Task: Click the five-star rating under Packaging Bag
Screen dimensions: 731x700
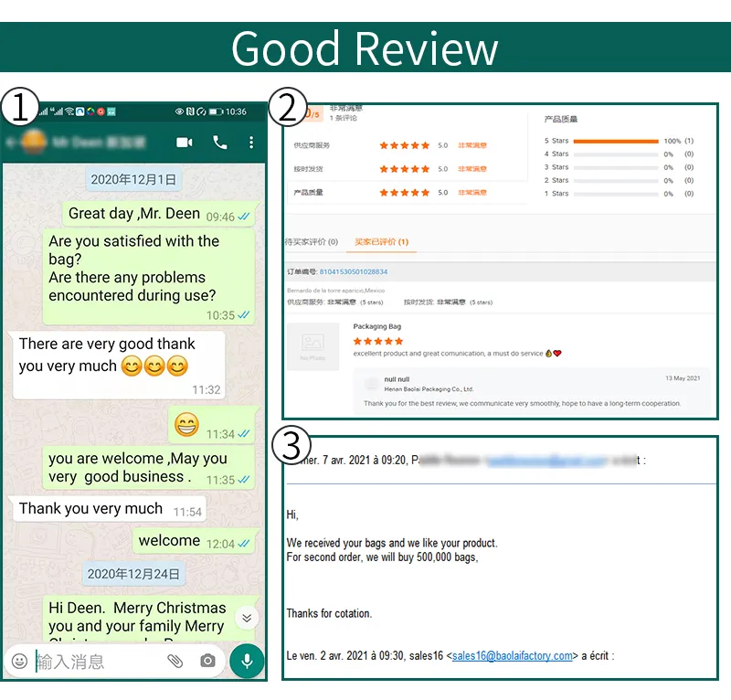Action: [377, 340]
